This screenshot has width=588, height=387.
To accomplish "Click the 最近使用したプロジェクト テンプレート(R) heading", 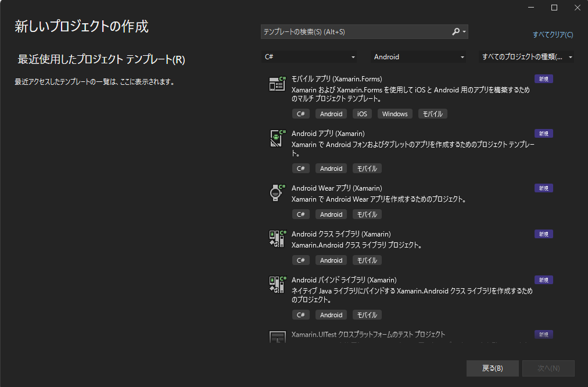I will coord(101,59).
